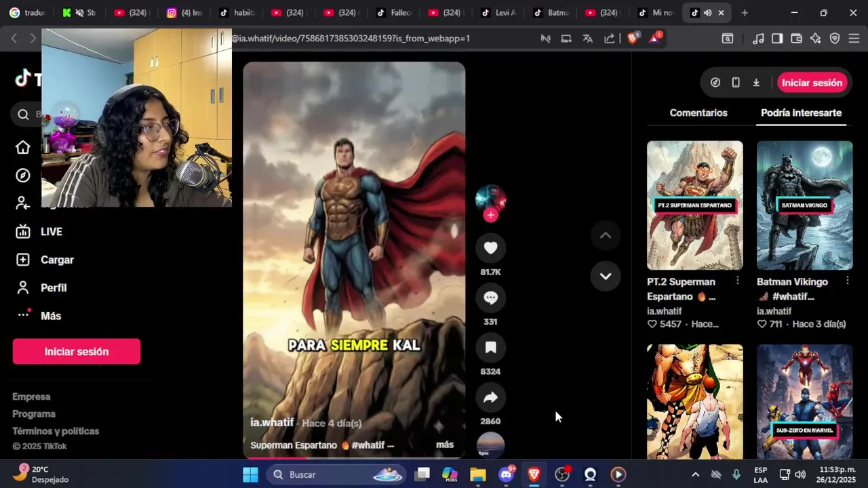Follow creator with the red plus badge
868x488 pixels.
[x=490, y=215]
